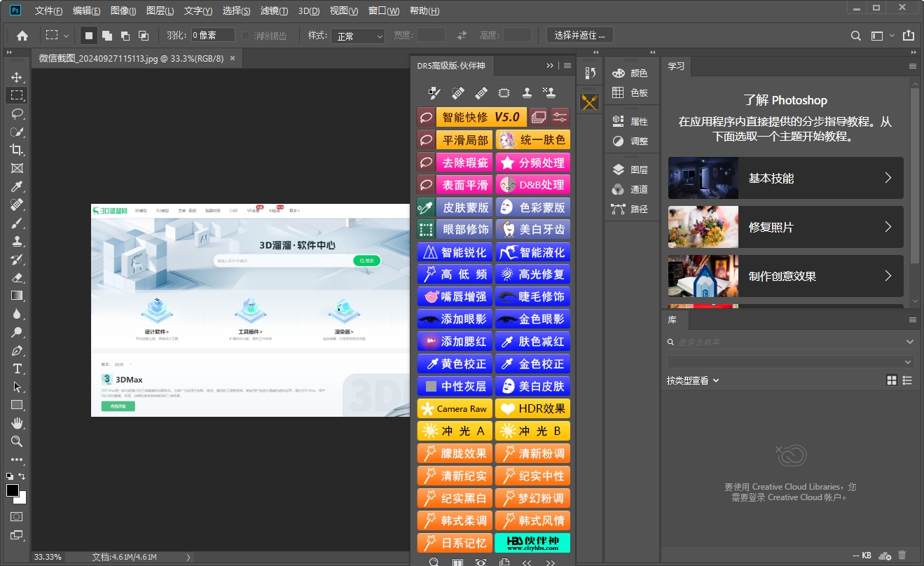The image size is (924, 566).
Task: Click the foreground color swatch
Action: [13, 490]
